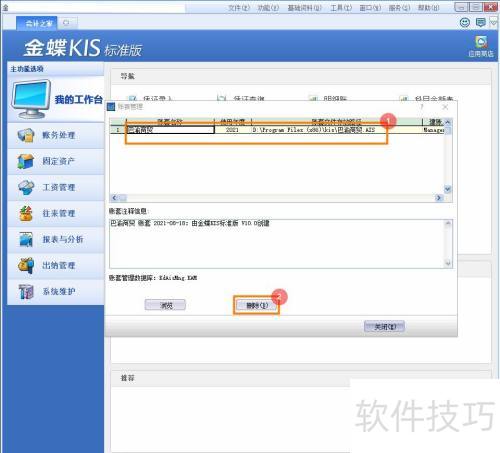
Task: Click the notes box scroll up arrow
Action: 448,223
